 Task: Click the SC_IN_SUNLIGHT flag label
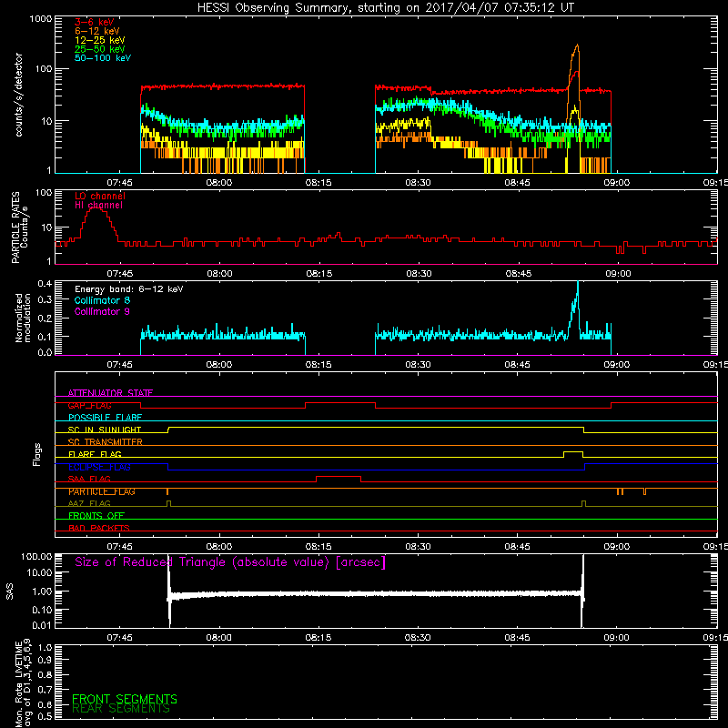coord(105,430)
